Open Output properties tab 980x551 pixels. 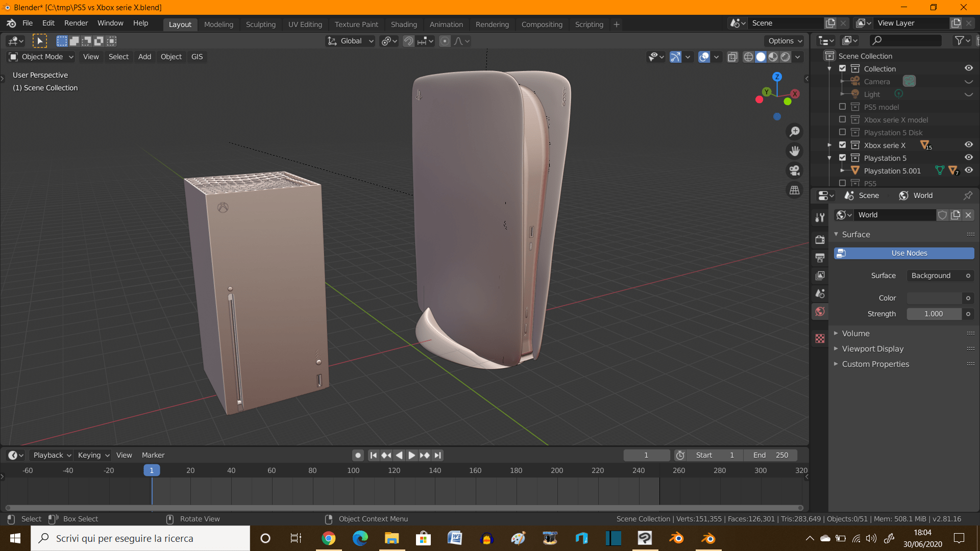tap(820, 258)
